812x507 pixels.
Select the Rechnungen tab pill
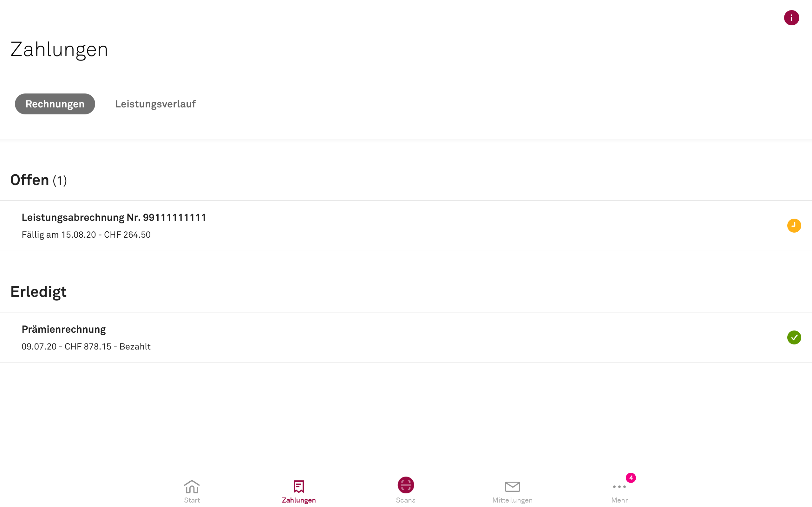coord(55,104)
